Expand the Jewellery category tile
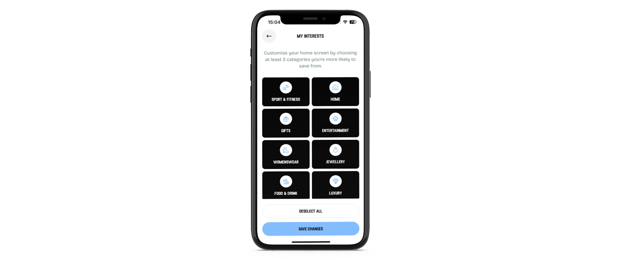Screen dimensions: 644x260 click(x=335, y=153)
